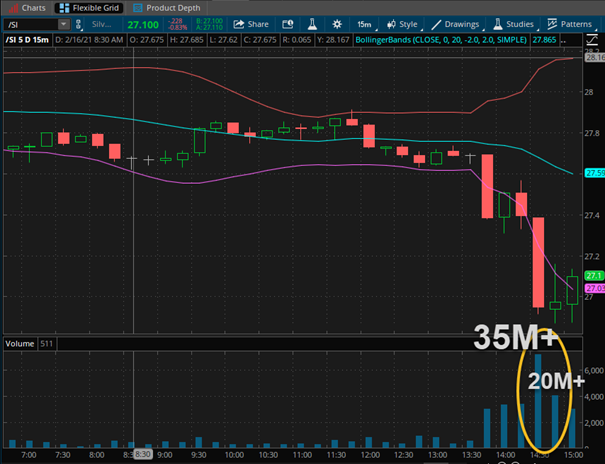Click the /SI symbol input field
605x464 pixels.
coord(28,23)
